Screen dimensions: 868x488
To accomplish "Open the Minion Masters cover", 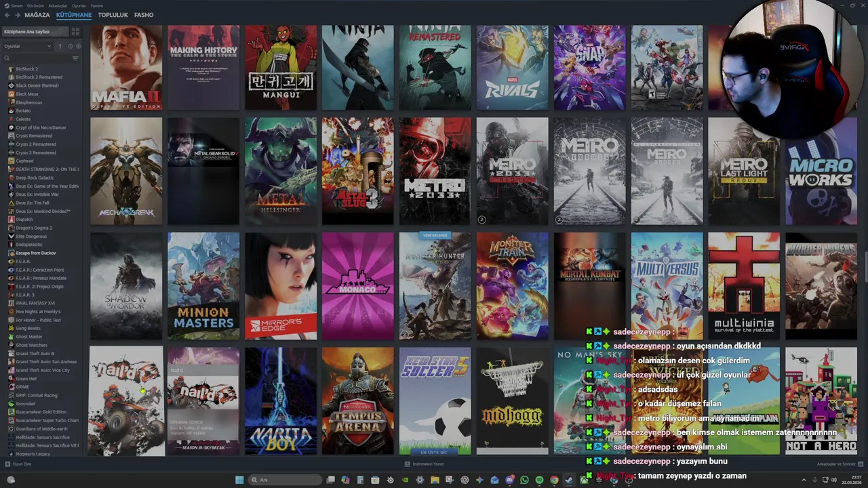I will click(203, 286).
